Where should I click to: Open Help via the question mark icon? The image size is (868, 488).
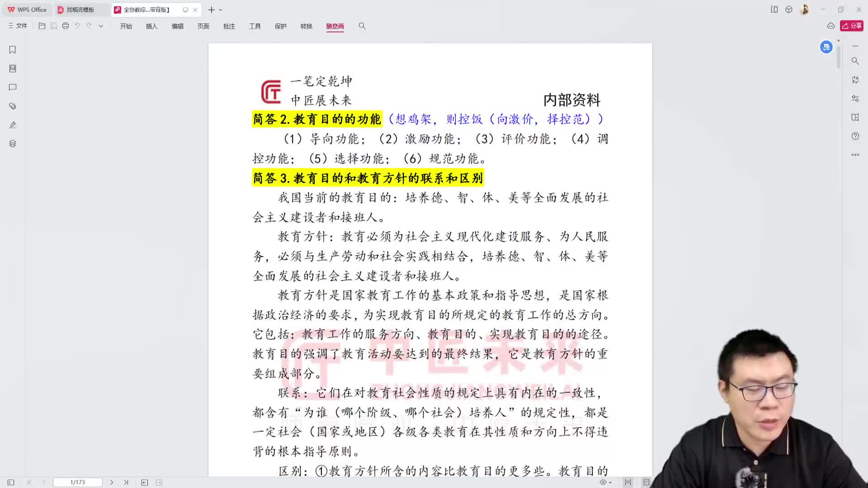pos(855,136)
